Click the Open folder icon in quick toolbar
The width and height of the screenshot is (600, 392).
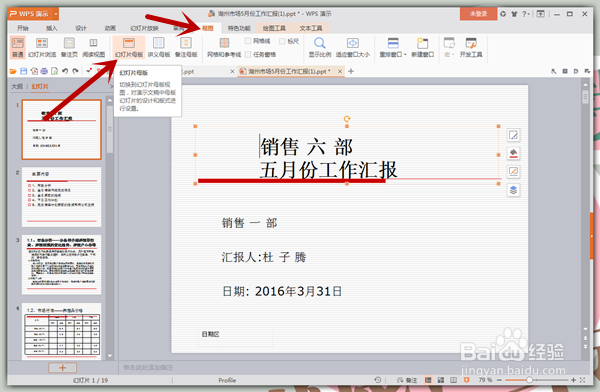13,71
